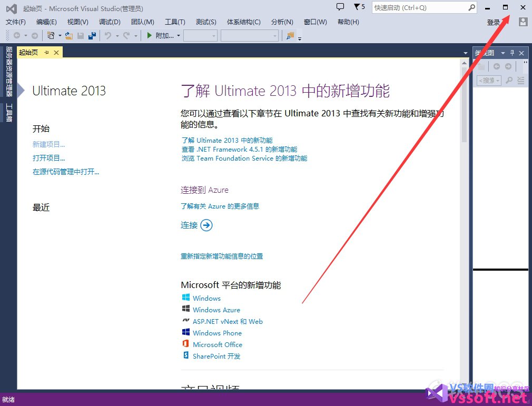
Task: Open 了解 Ultimate 2013 中的新功能 link
Action: (x=227, y=141)
